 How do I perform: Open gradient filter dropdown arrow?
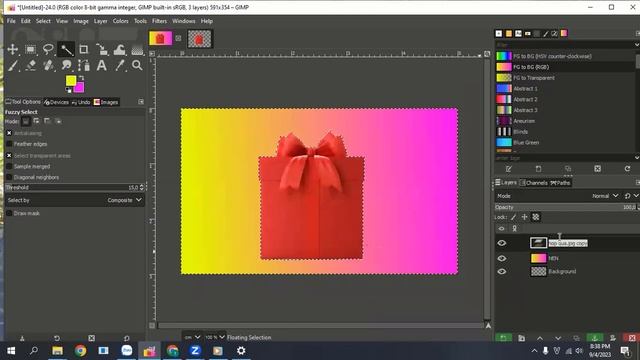click(637, 44)
